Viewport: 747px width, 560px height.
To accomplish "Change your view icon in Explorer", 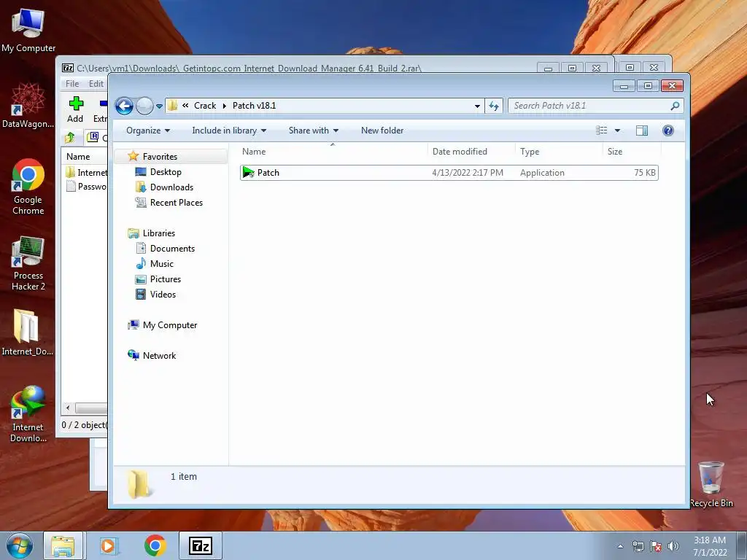I will [x=602, y=131].
